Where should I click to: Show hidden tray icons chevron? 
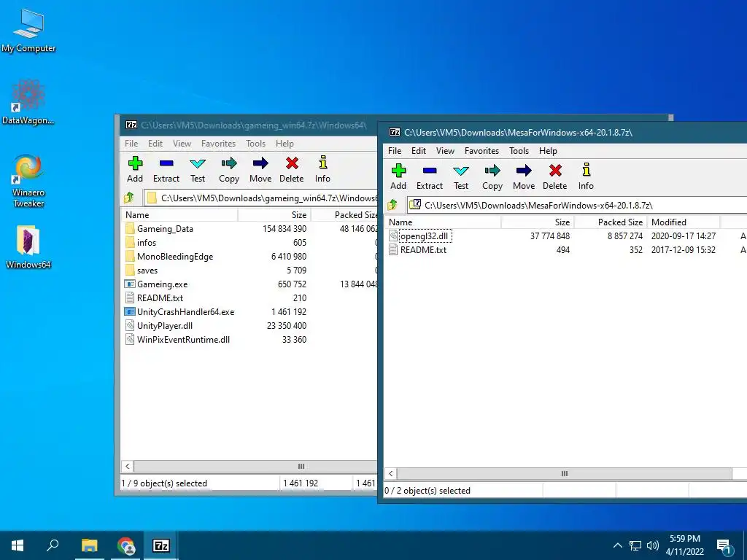pyautogui.click(x=617, y=545)
